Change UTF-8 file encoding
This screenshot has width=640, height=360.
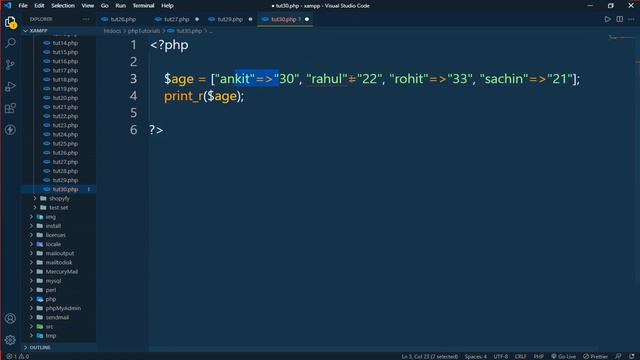500,356
